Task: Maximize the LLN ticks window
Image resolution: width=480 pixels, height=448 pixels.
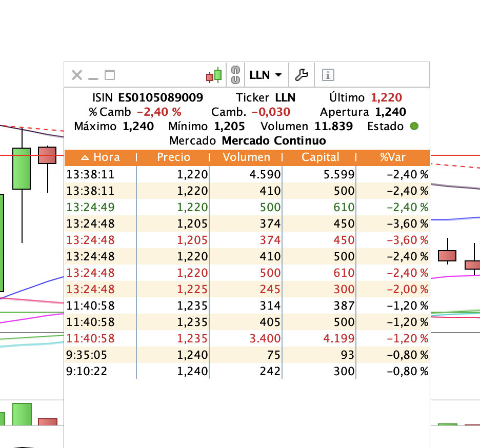Action: coord(110,75)
